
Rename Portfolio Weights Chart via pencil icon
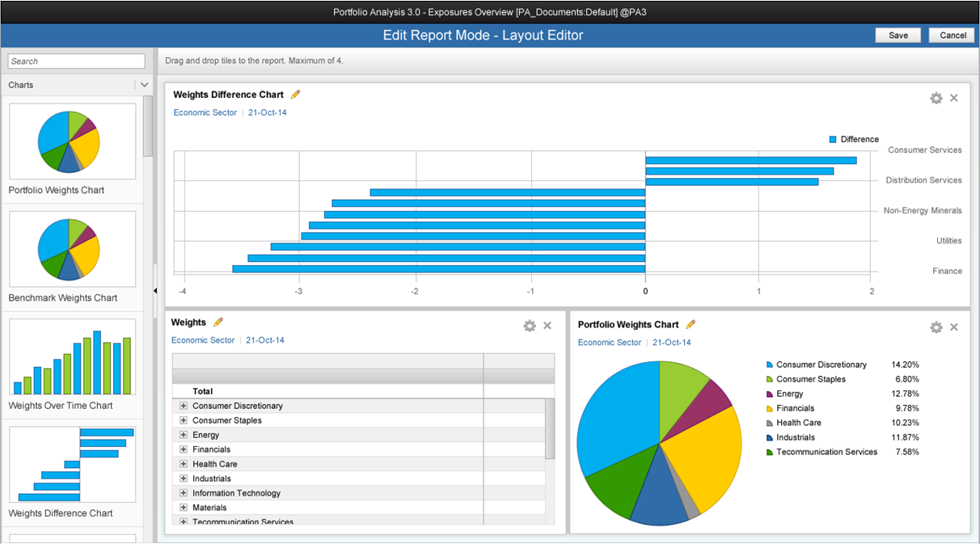691,324
